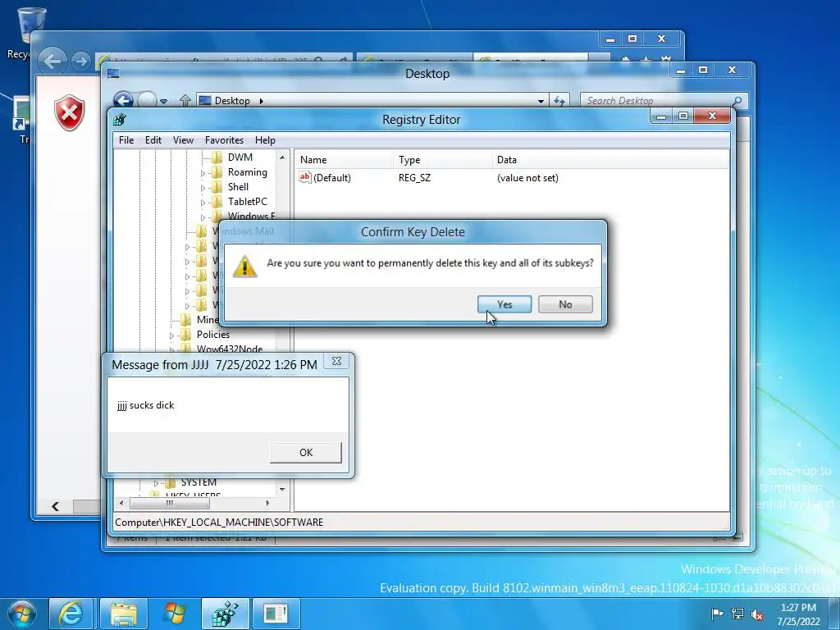The width and height of the screenshot is (840, 630).
Task: Expand the SYSTEM key node
Action: (156, 483)
